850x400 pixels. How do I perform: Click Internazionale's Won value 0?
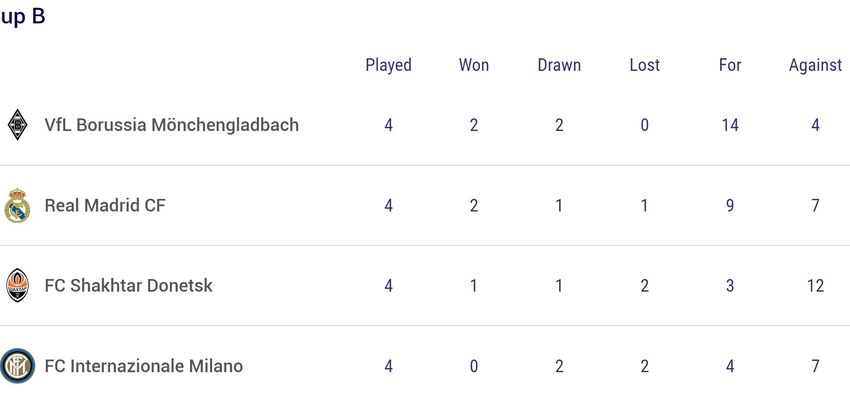coord(474,366)
